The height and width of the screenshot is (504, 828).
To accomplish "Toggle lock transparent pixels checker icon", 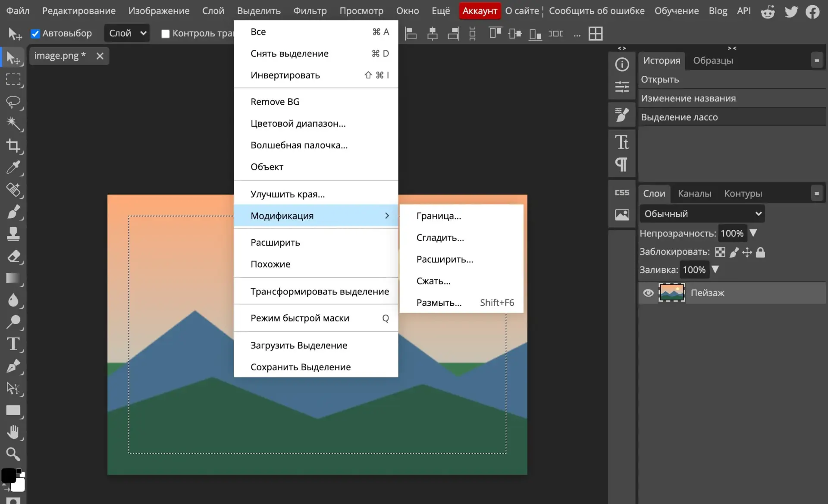I will click(720, 252).
